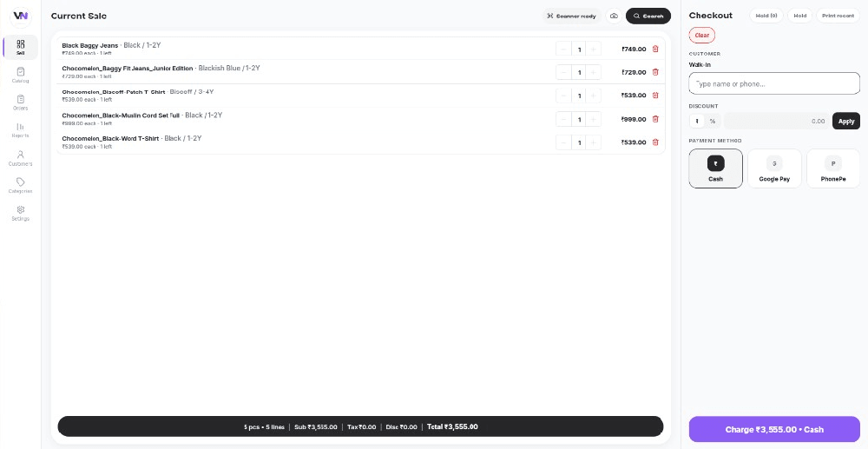Put the current sale on Hold
The width and height of the screenshot is (868, 449).
coord(800,16)
